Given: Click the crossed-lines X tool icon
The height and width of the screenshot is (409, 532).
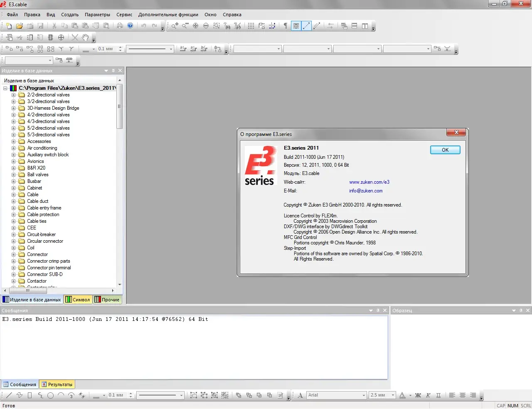Looking at the screenshot, I should (75, 37).
